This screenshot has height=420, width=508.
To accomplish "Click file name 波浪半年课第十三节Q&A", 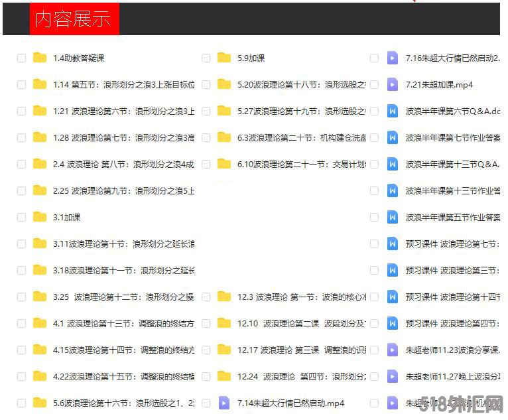I will pos(453,165).
